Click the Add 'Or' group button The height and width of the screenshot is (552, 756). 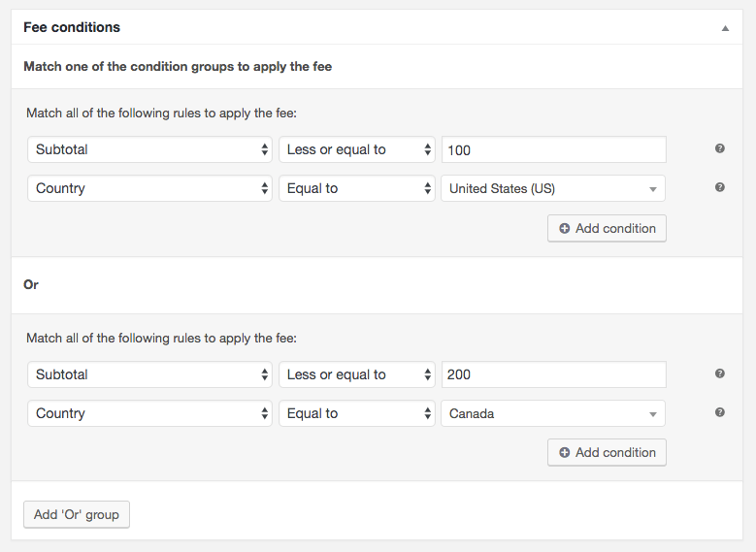point(77,514)
